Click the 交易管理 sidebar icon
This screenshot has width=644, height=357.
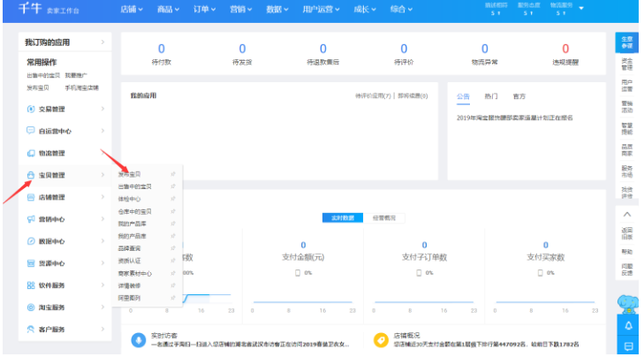31,109
